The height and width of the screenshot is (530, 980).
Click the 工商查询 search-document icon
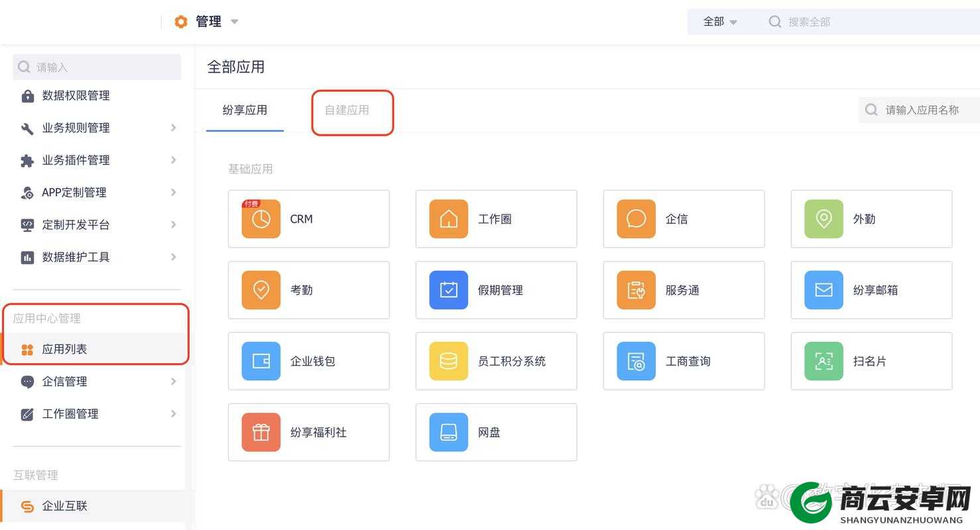click(637, 361)
